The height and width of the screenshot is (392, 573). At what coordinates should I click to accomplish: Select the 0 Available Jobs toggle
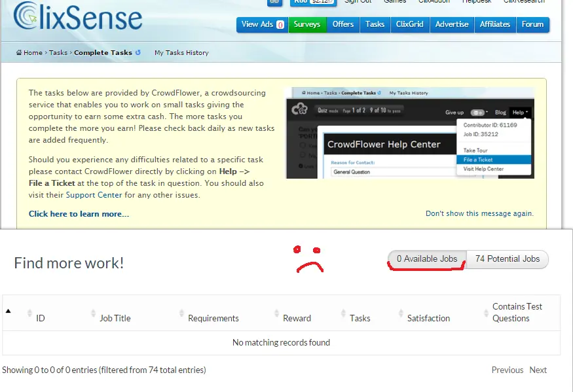pos(427,259)
